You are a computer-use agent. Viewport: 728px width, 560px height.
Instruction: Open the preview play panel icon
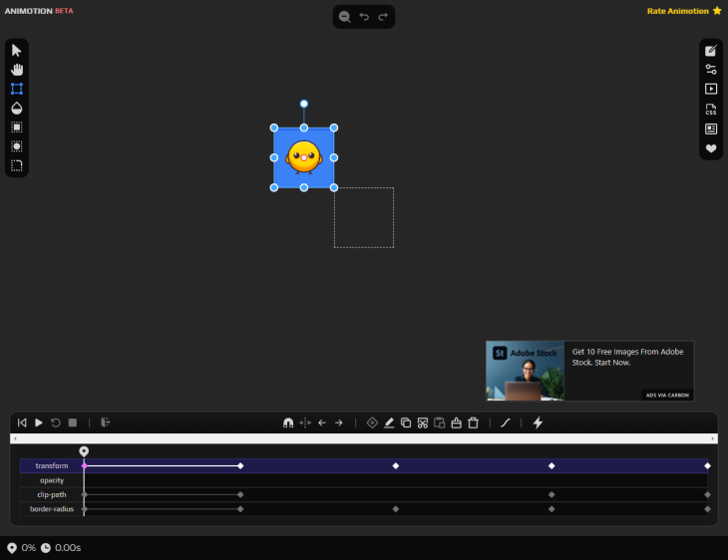(x=711, y=89)
